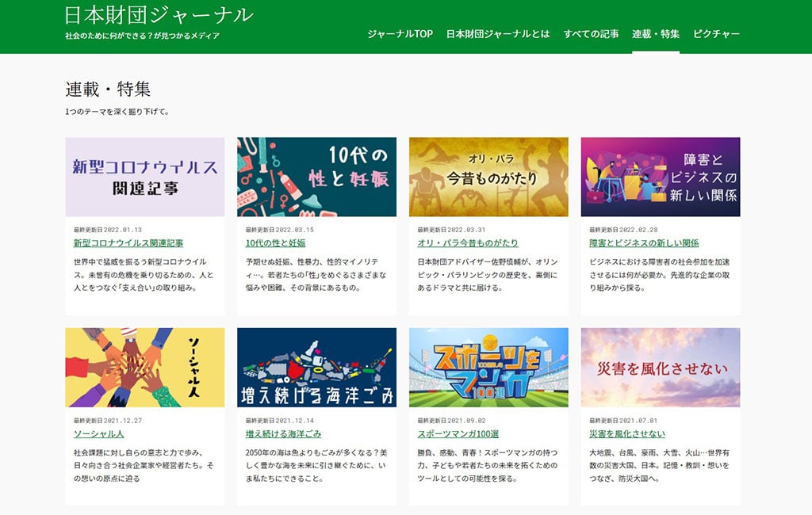The height and width of the screenshot is (515, 812).
Task: Click the 日本財団ジャーナル site logo
Action: [159, 15]
